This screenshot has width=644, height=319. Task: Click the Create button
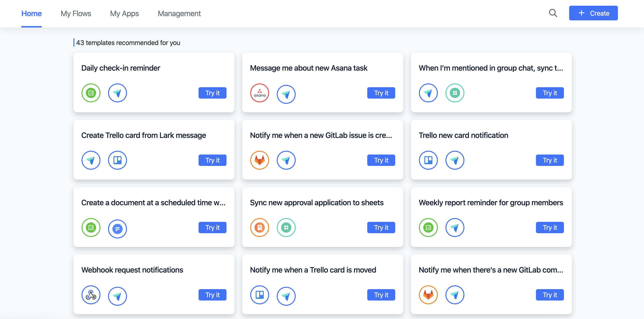[593, 13]
